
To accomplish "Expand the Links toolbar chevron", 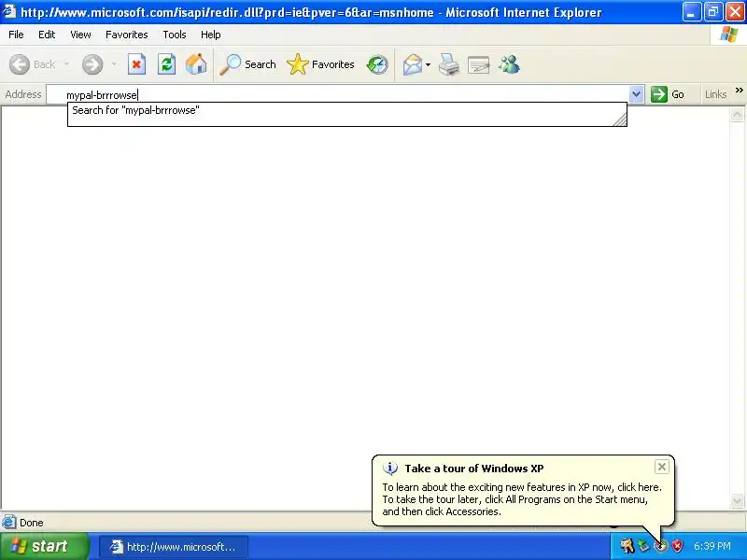I will [x=739, y=90].
